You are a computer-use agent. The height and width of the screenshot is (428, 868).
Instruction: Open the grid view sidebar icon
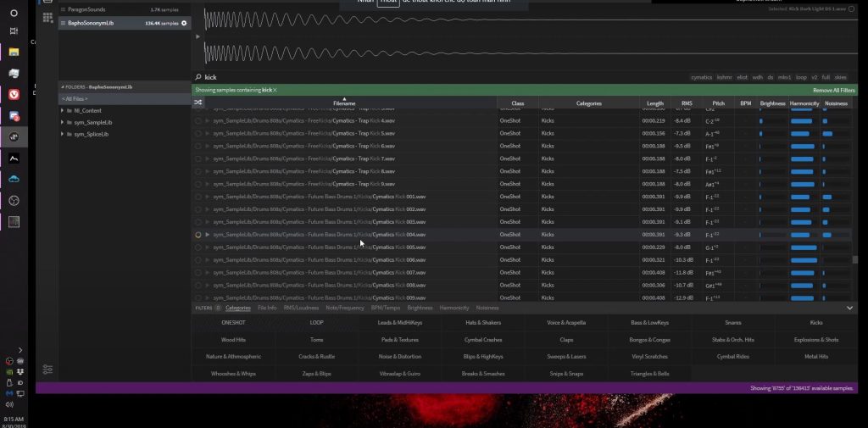point(47,17)
